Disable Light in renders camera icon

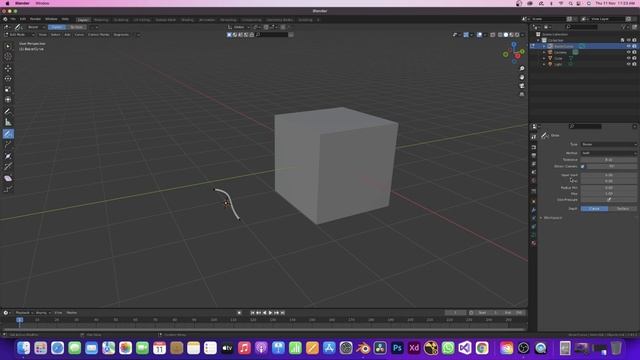634,64
